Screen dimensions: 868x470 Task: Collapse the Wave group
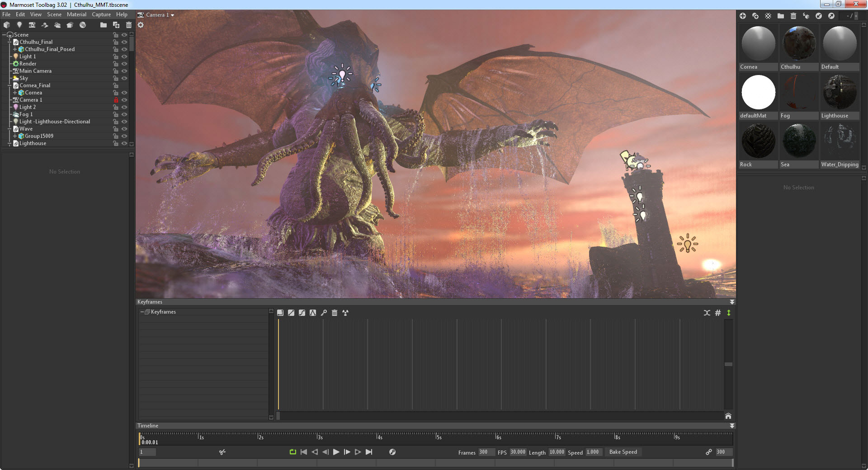[9, 129]
